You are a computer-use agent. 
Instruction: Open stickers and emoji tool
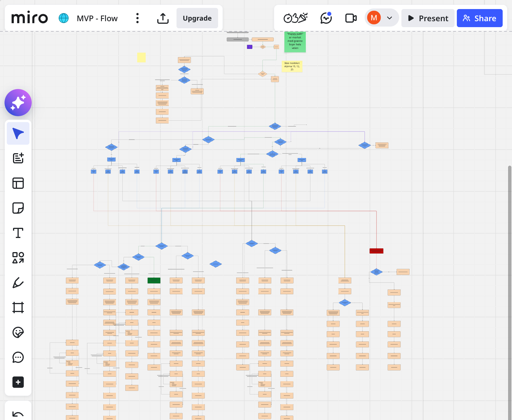18,332
